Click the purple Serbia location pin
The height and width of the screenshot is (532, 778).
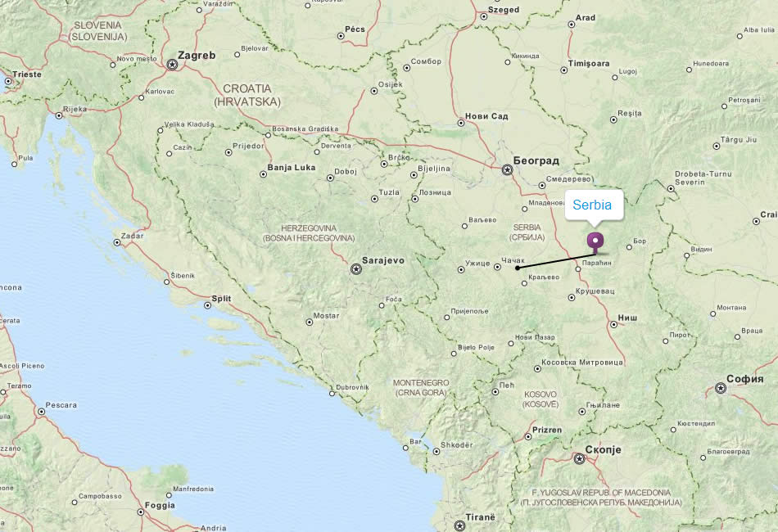[x=595, y=242]
